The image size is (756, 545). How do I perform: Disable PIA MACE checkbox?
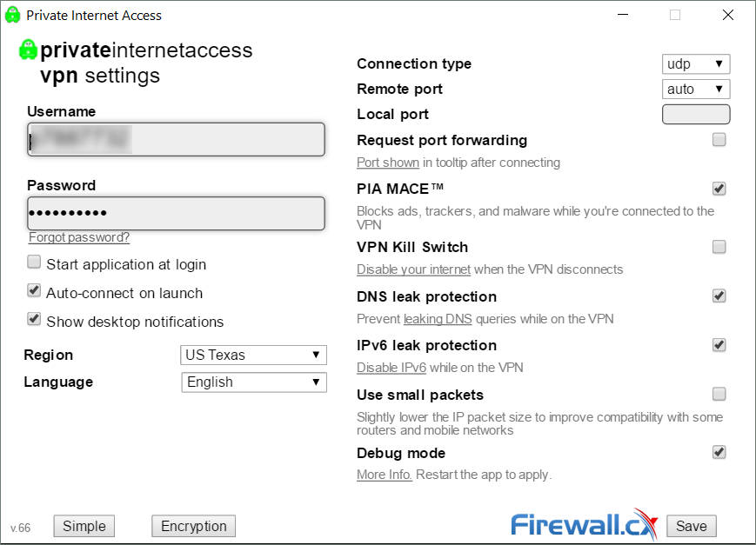(719, 189)
